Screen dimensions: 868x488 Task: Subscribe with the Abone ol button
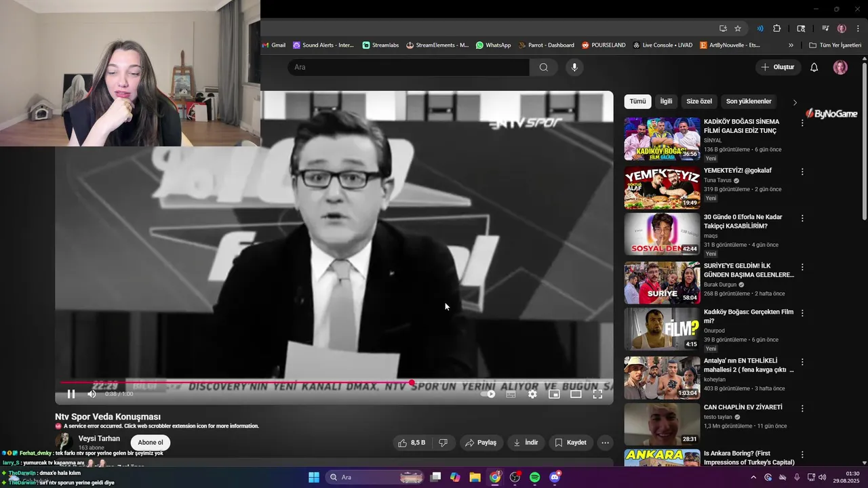point(151,443)
